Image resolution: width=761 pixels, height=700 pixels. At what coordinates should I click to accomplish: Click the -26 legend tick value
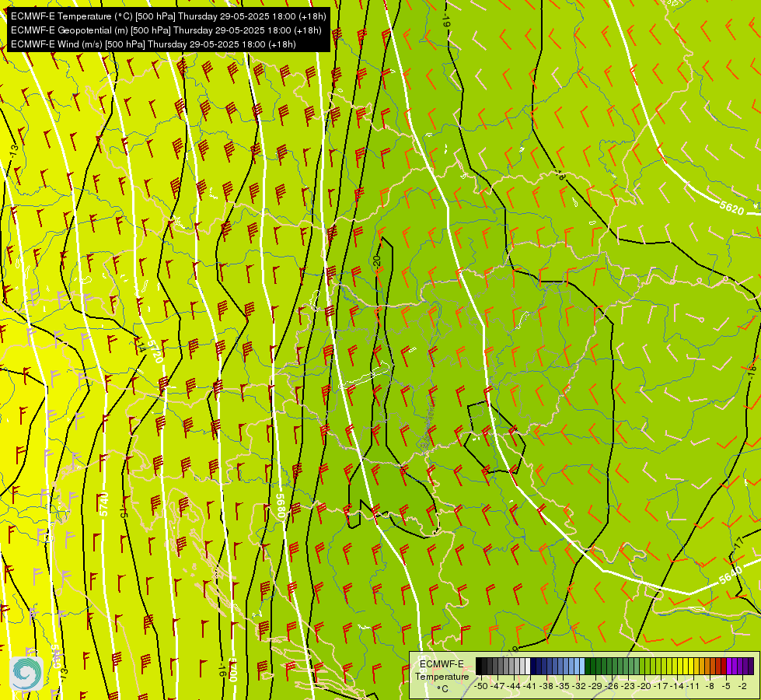[x=612, y=686]
